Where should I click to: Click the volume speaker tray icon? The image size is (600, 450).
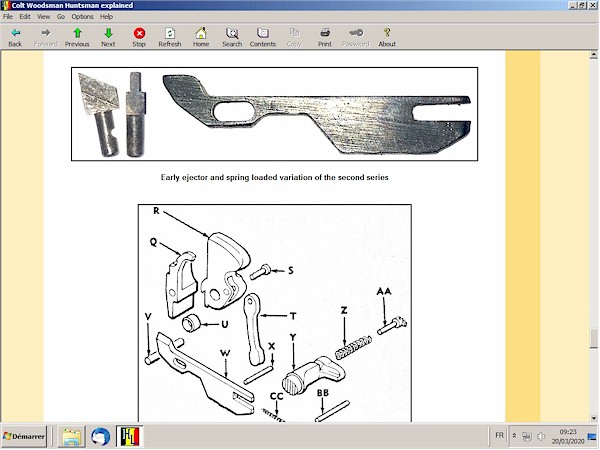(x=541, y=436)
